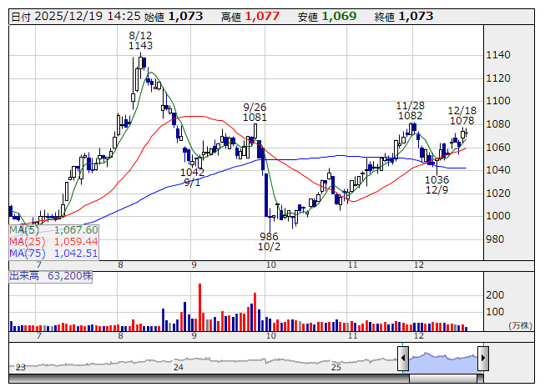The width and height of the screenshot is (545, 392).
Task: Click the 9/26 peak label 1081
Action: point(255,118)
